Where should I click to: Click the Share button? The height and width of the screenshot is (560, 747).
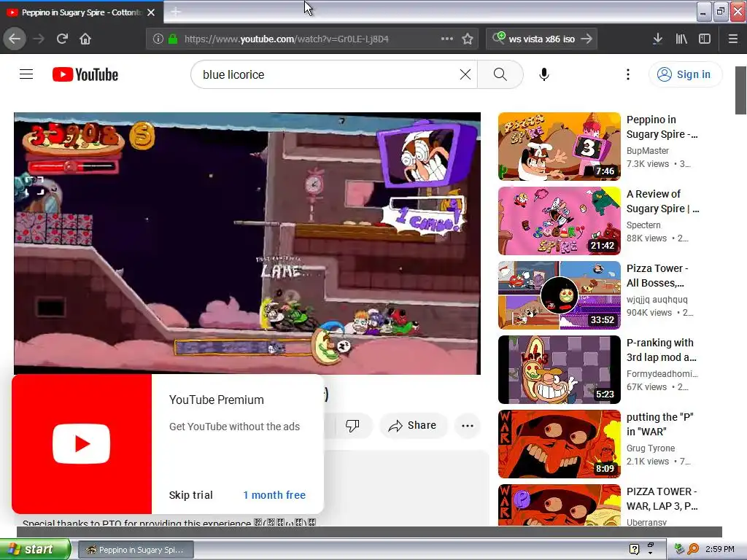point(413,425)
